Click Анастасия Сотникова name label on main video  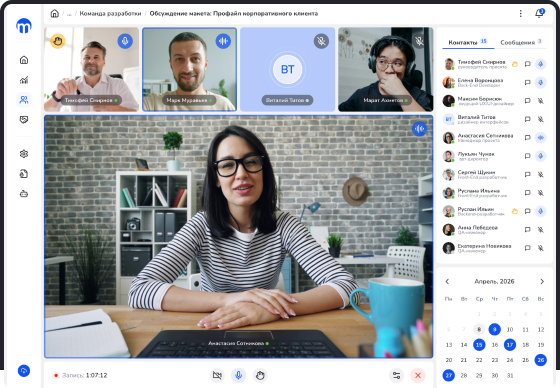tap(239, 343)
